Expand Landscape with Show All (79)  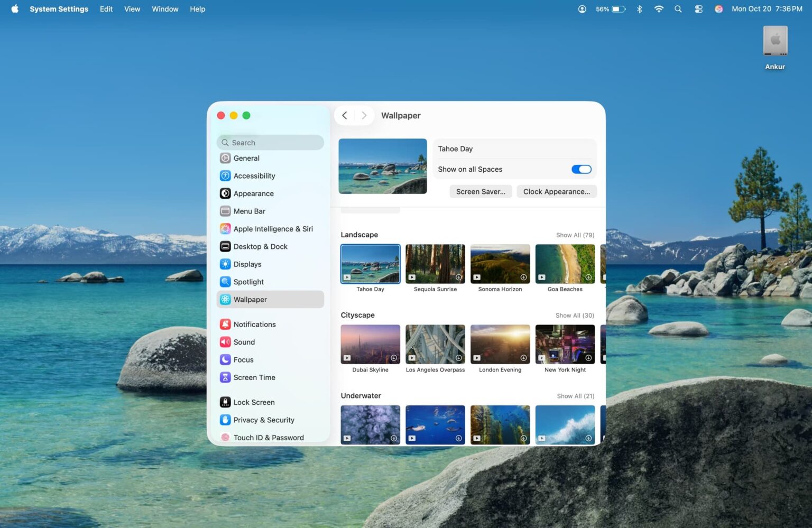tap(575, 235)
